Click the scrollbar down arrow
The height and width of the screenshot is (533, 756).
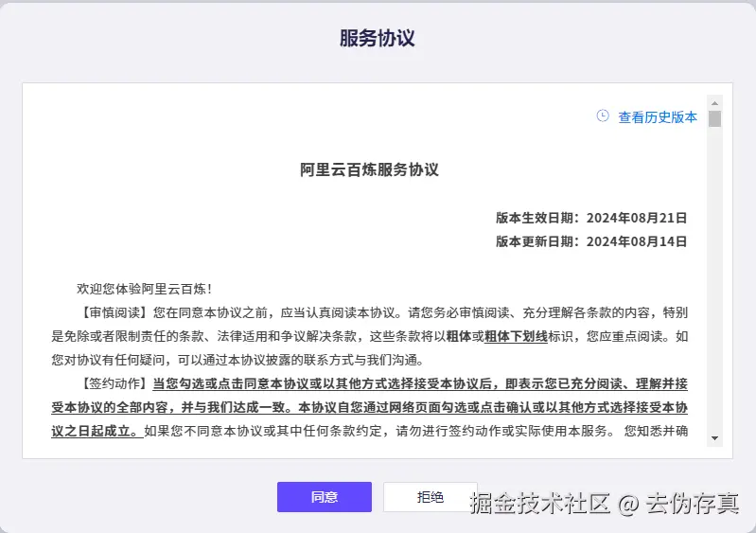coord(714,438)
